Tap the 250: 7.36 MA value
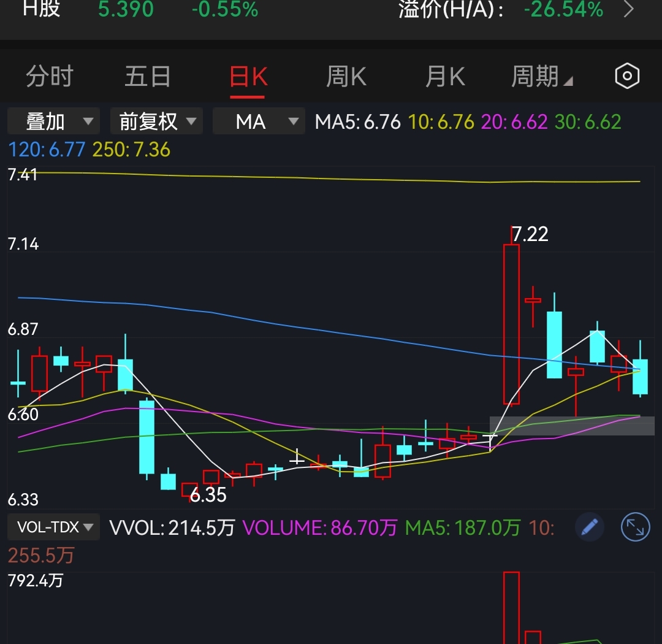Image resolution: width=662 pixels, height=644 pixels. [131, 150]
